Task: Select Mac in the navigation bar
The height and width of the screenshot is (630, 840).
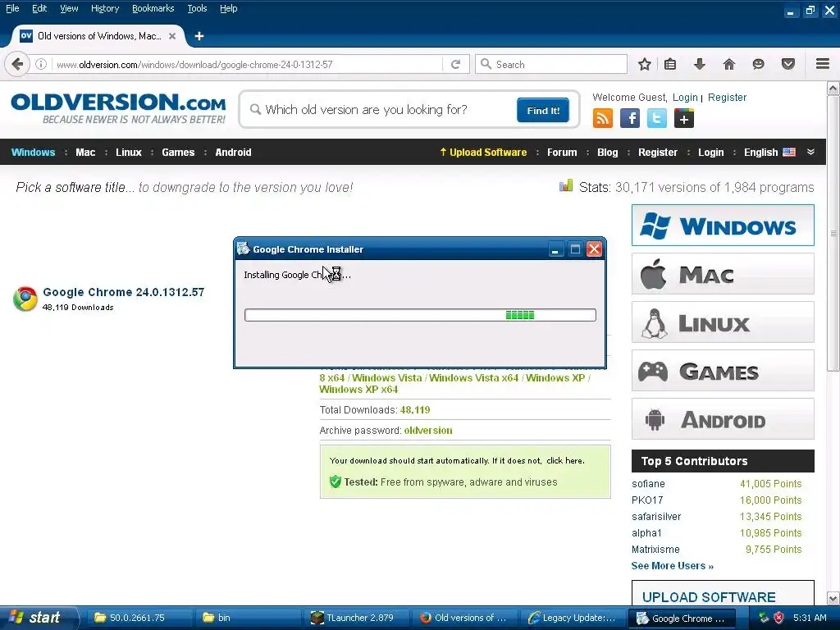Action: tap(85, 152)
